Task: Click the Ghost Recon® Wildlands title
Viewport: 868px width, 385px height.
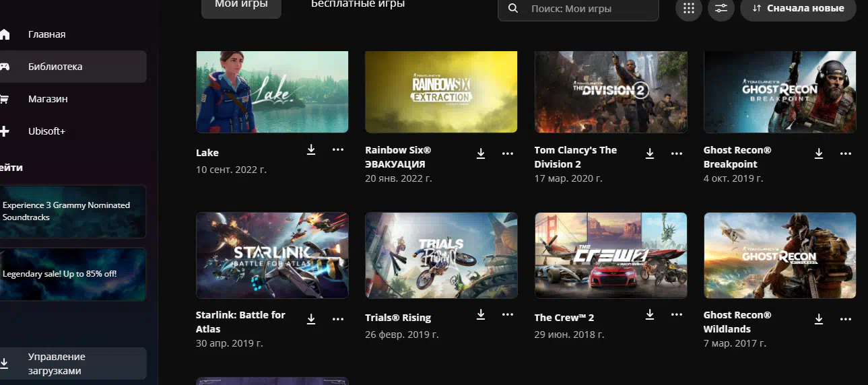Action: (737, 322)
